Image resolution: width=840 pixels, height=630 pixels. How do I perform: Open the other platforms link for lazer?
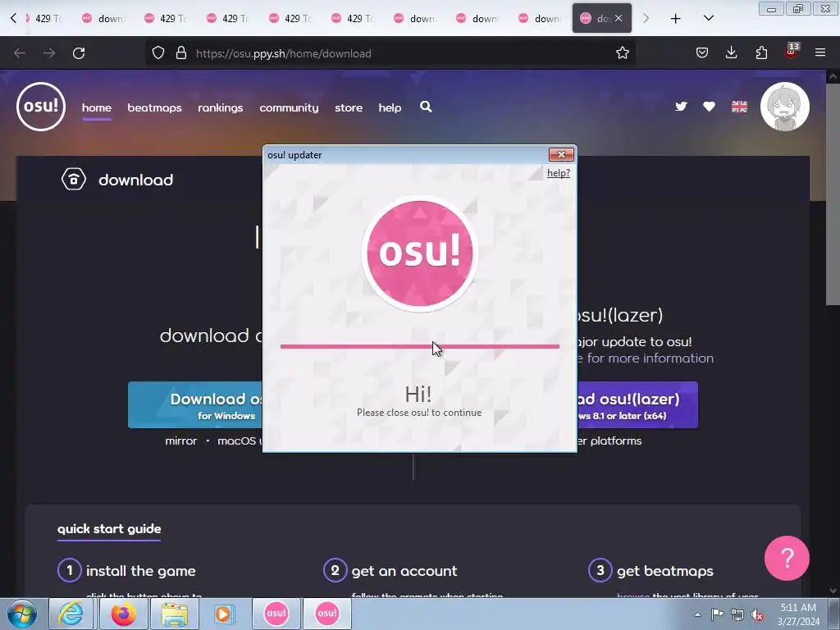coord(609,441)
